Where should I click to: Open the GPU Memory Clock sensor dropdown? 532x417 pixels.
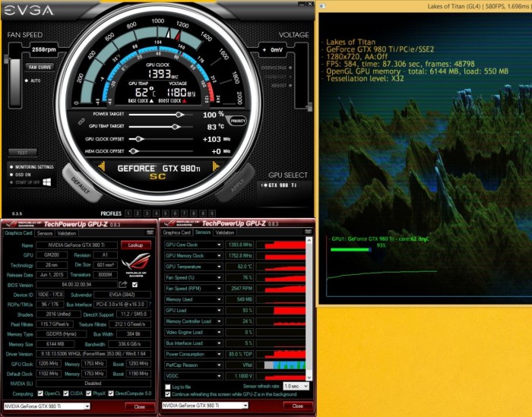pyautogui.click(x=219, y=255)
